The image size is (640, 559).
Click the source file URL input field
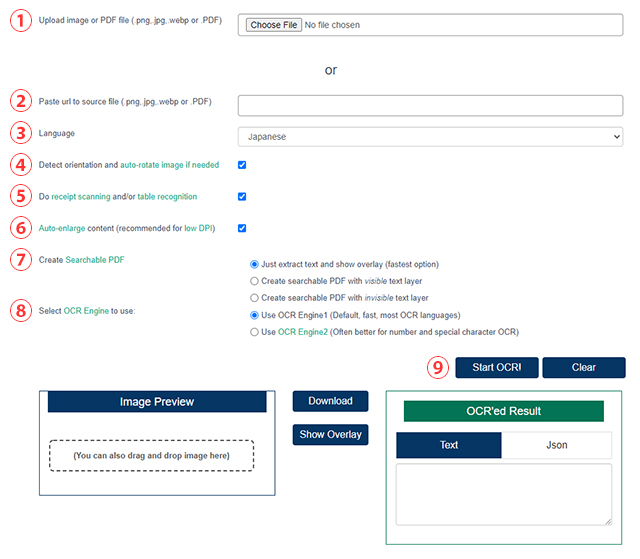430,106
